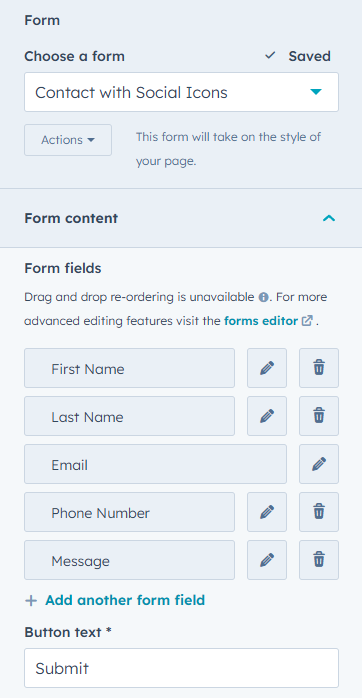Edit the Email field
This screenshot has height=698, width=362.
[x=319, y=464]
